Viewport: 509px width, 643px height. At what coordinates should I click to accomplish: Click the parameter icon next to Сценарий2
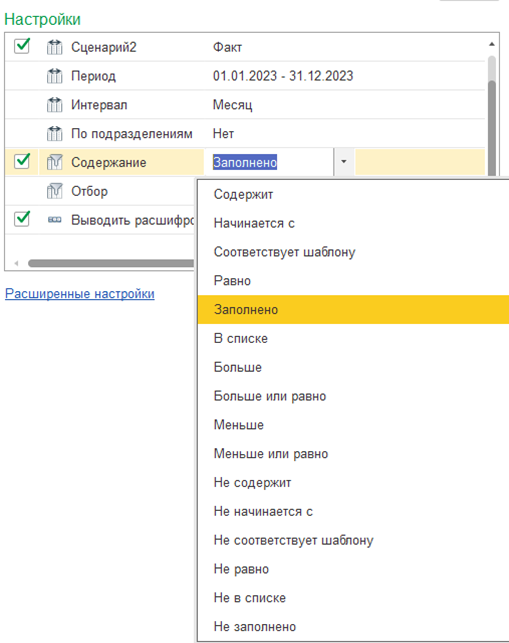click(54, 47)
